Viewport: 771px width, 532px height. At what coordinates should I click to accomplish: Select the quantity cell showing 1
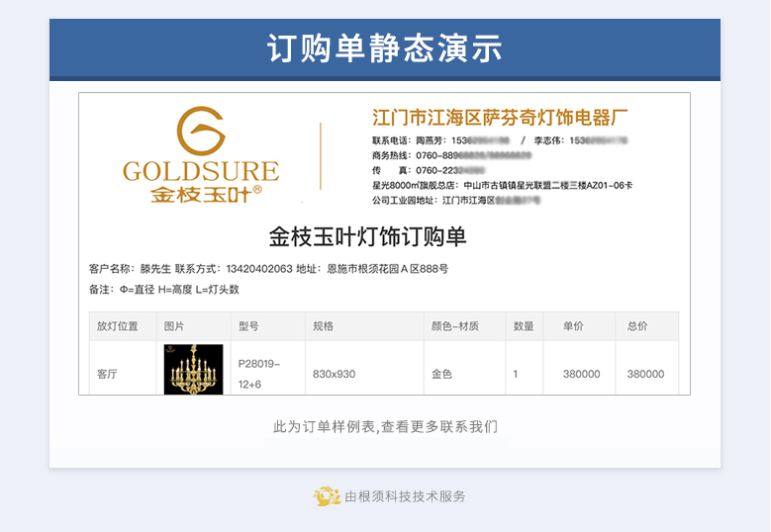pos(525,369)
